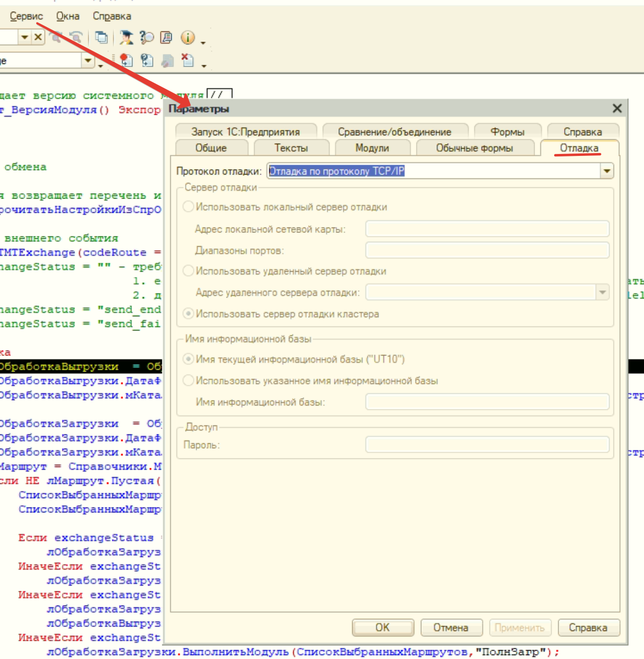Click the Имя информационной базы field
Viewport: 644px width, 659px height.
488,402
